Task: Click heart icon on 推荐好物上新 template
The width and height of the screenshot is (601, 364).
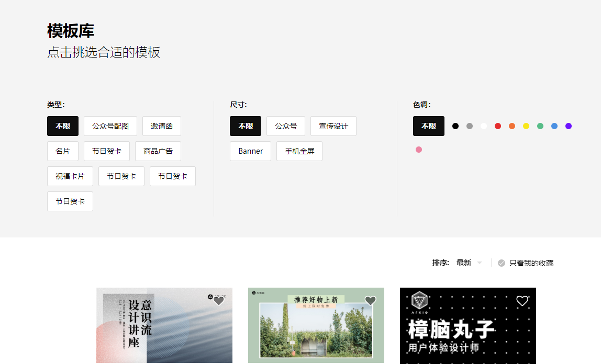Action: 370,301
